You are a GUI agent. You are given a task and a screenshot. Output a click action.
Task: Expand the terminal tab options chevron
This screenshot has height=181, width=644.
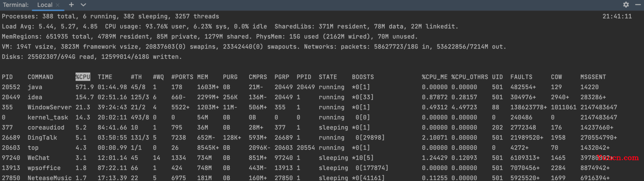click(x=83, y=5)
